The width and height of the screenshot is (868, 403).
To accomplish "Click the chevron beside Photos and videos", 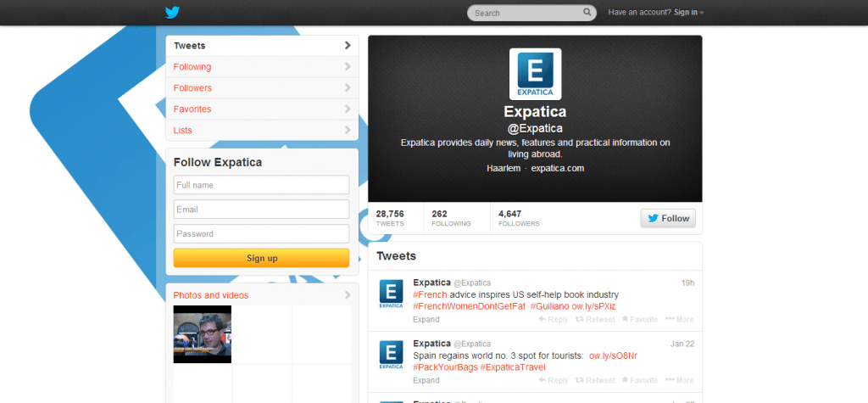I will [348, 295].
